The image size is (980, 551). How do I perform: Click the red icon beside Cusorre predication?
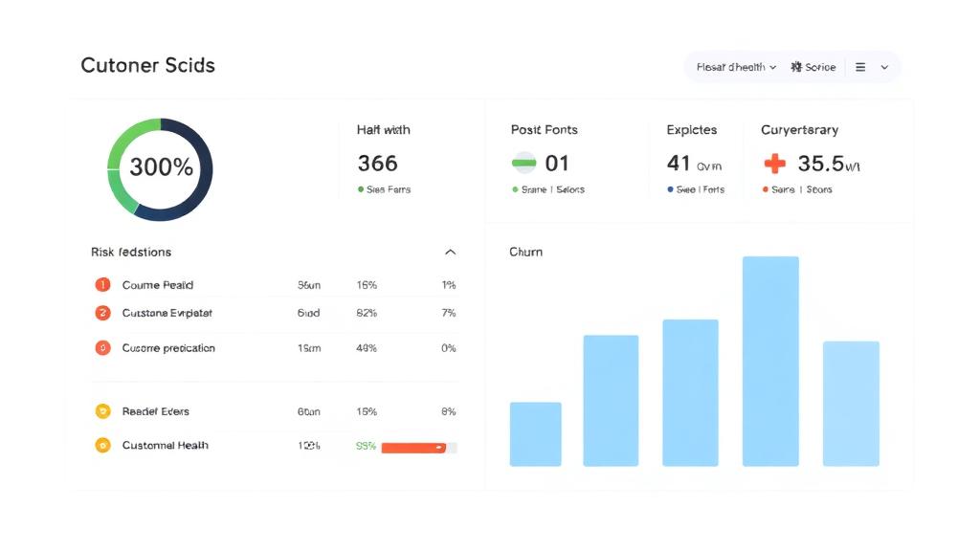pyautogui.click(x=102, y=348)
